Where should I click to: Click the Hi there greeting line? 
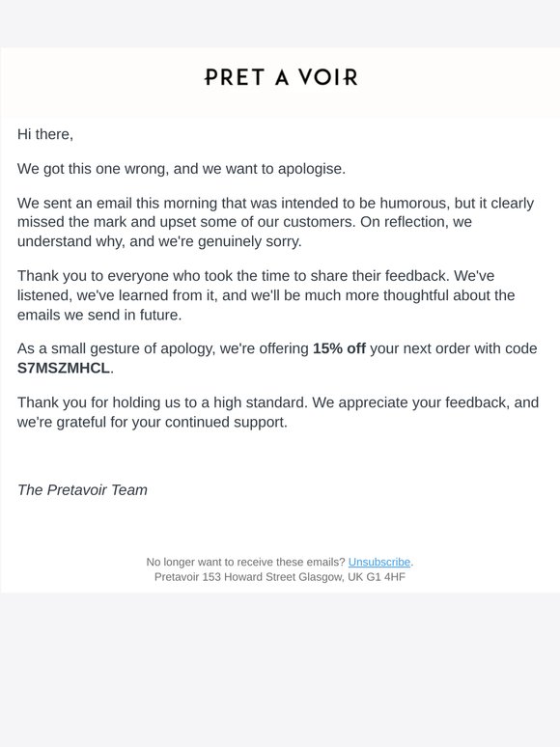click(x=45, y=134)
